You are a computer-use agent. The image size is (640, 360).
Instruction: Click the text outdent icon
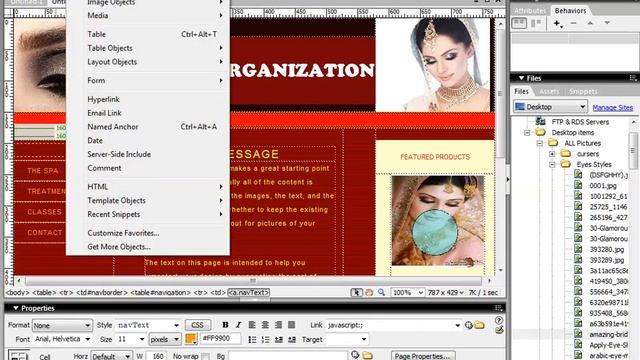279,340
